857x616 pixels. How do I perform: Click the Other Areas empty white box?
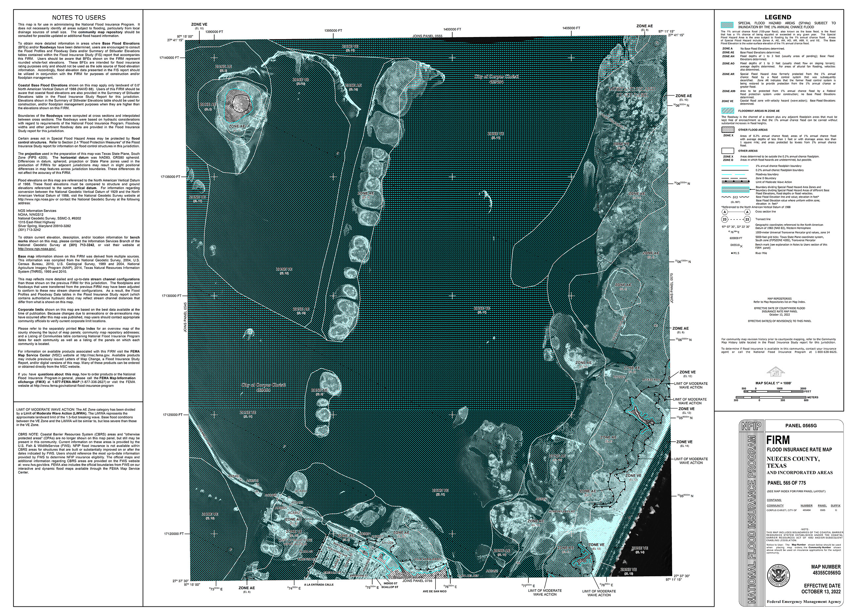coord(727,151)
